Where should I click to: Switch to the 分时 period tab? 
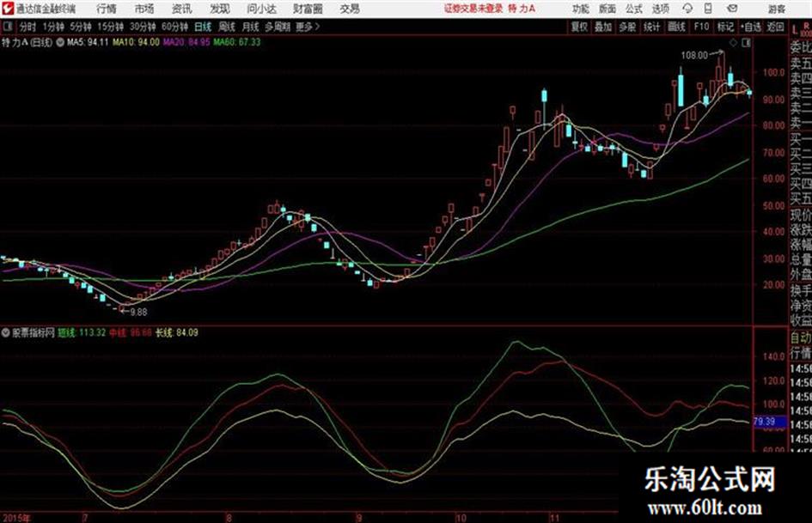pos(27,27)
